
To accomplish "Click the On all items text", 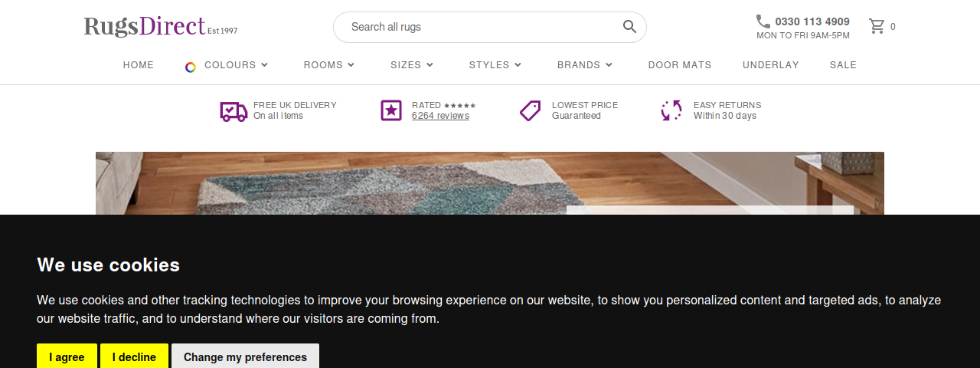I will (278, 116).
